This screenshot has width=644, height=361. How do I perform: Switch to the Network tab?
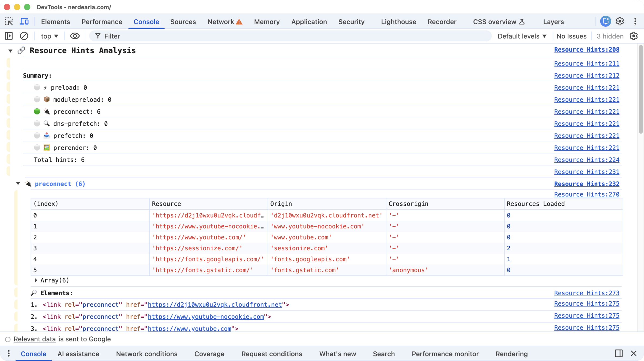(x=221, y=22)
